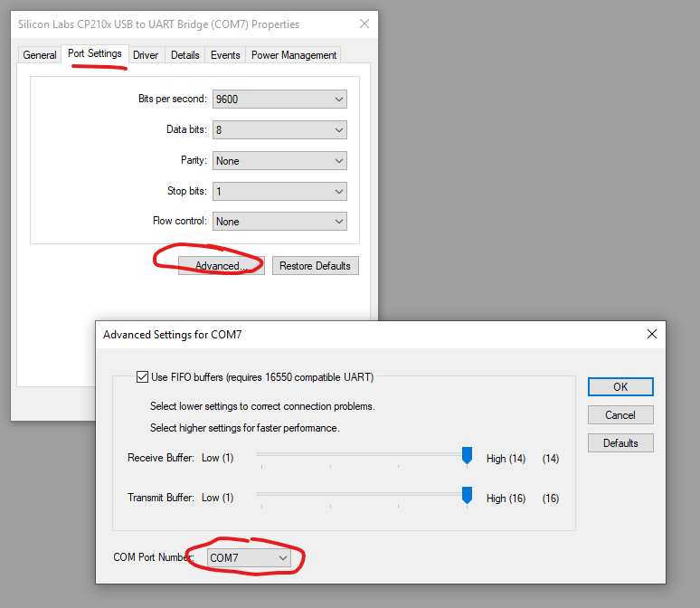
Task: Switch to the Events tab
Action: (x=225, y=55)
